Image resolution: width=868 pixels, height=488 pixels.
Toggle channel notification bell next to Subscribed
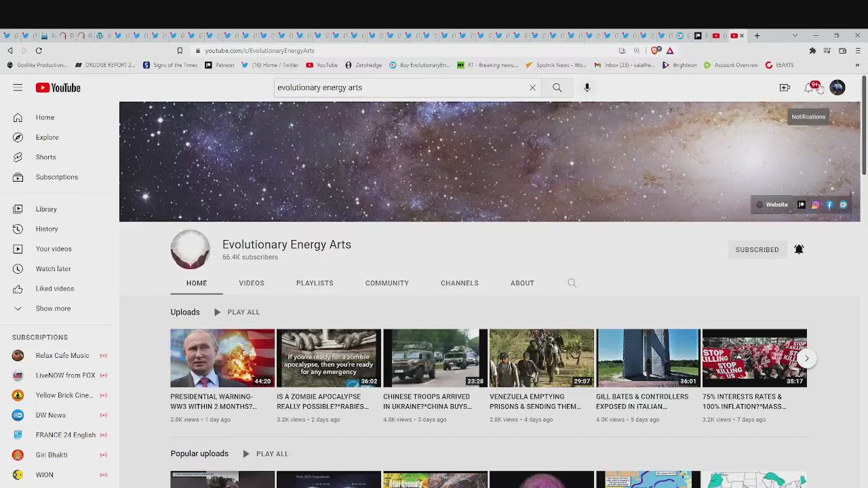tap(799, 249)
